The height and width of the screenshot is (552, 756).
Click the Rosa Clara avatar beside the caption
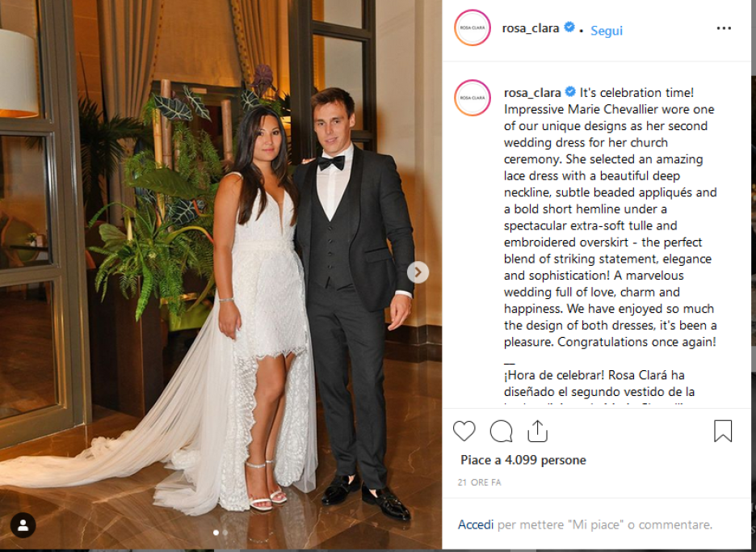coord(472,98)
